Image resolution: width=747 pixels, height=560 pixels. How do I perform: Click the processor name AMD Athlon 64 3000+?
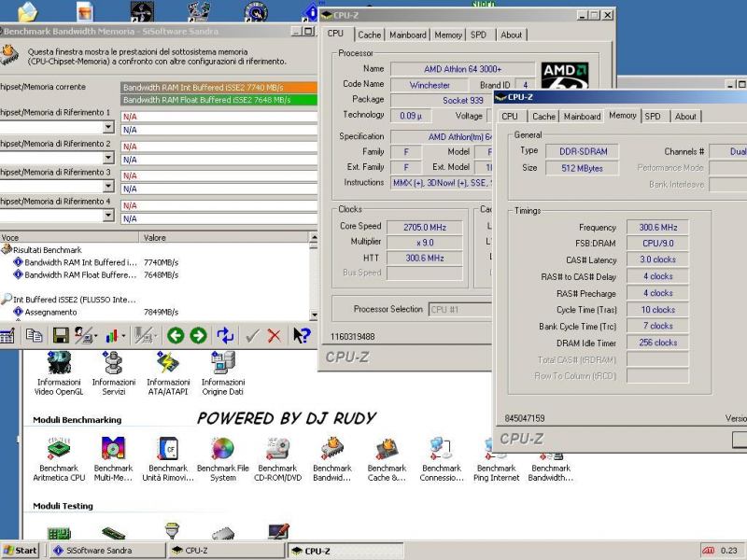[x=462, y=69]
